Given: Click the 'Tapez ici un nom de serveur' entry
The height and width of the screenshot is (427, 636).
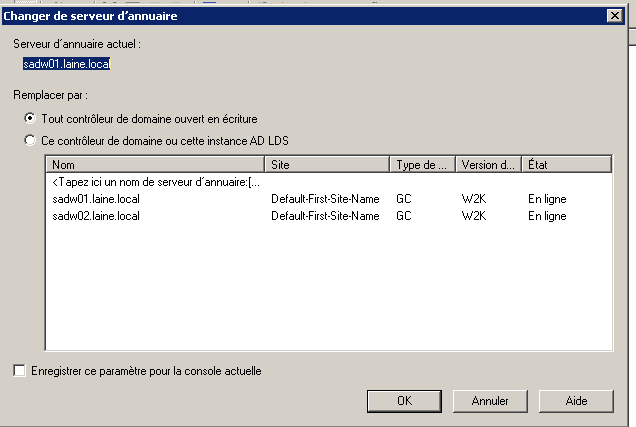Looking at the screenshot, I should tap(156, 182).
